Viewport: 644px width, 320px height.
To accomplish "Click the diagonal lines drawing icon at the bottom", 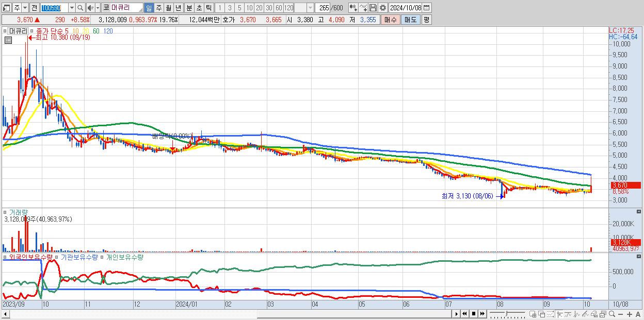I will (x=585, y=314).
